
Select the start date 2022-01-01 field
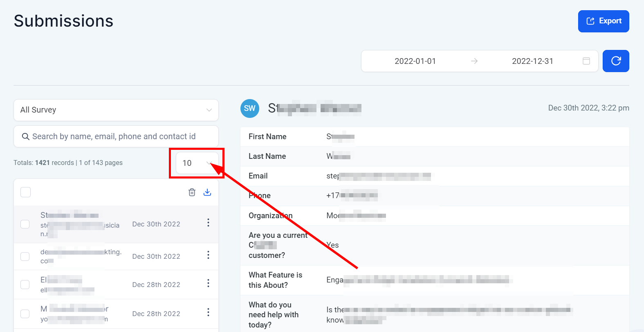coord(415,61)
